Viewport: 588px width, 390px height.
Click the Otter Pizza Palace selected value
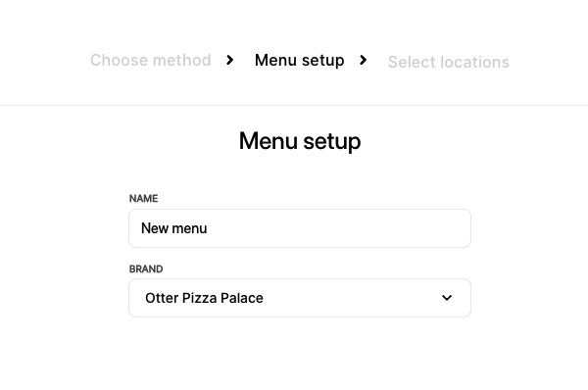[x=204, y=298]
